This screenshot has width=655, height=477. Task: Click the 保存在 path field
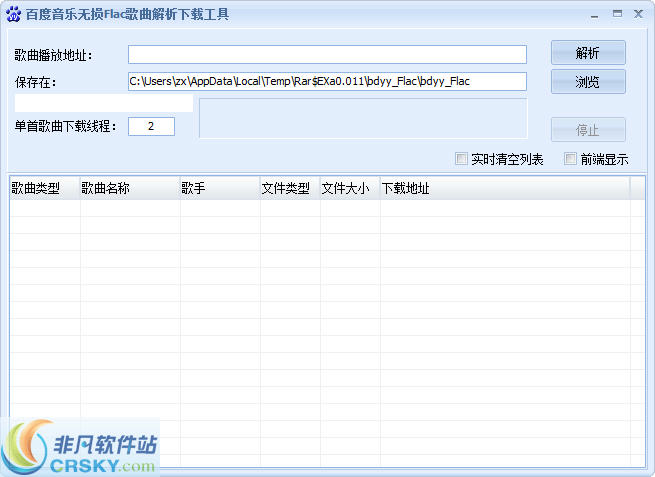pos(327,81)
